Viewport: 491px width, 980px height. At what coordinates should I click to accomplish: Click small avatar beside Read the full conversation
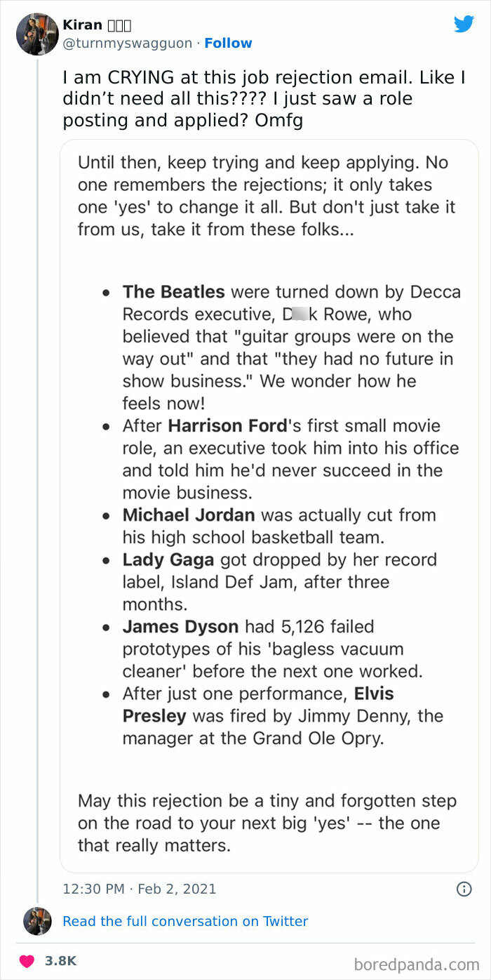pyautogui.click(x=37, y=921)
